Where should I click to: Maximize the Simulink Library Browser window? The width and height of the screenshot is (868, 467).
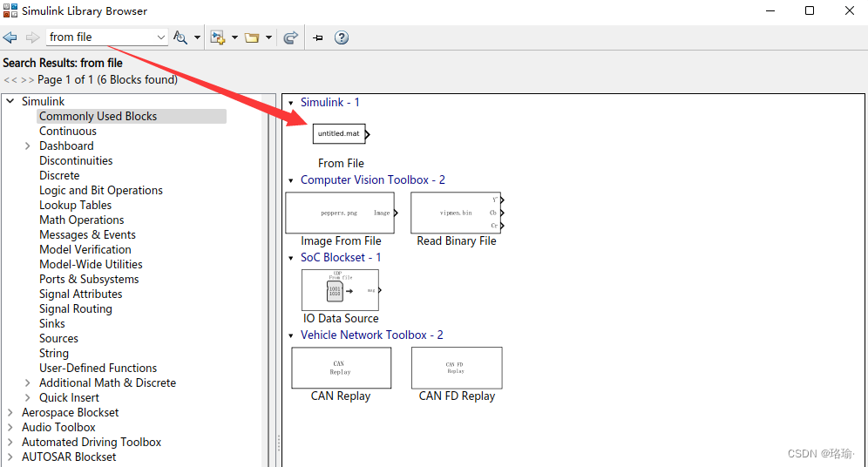coord(810,10)
